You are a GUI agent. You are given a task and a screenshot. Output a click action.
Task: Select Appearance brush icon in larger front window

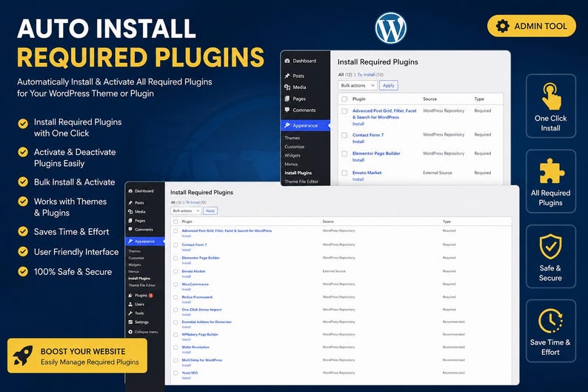pyautogui.click(x=130, y=241)
